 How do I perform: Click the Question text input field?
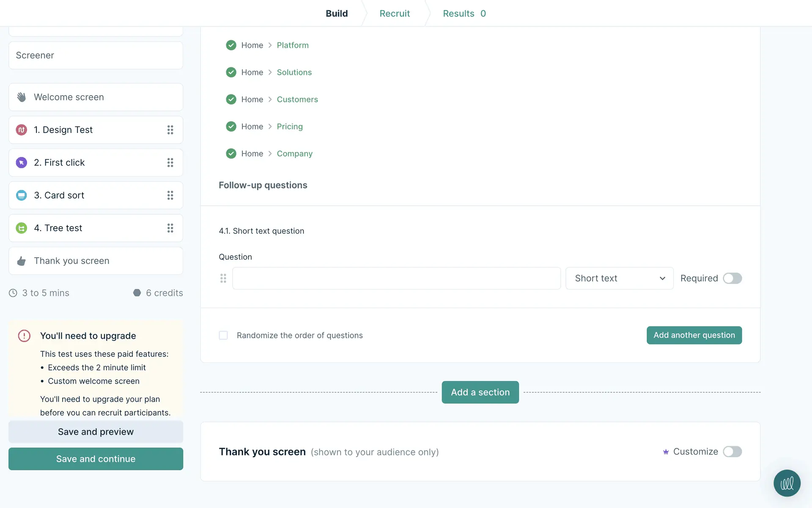pos(396,278)
